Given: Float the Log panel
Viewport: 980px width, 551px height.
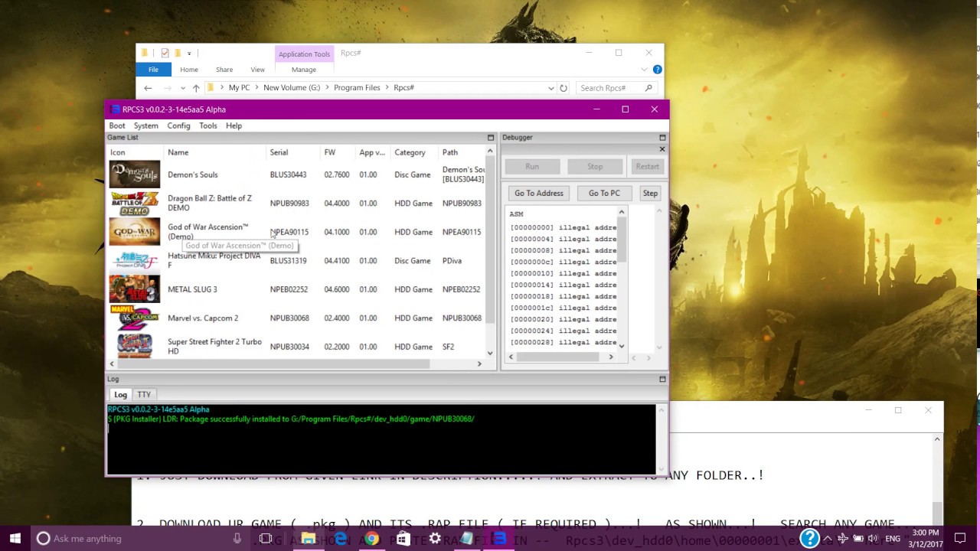Looking at the screenshot, I should tap(662, 379).
